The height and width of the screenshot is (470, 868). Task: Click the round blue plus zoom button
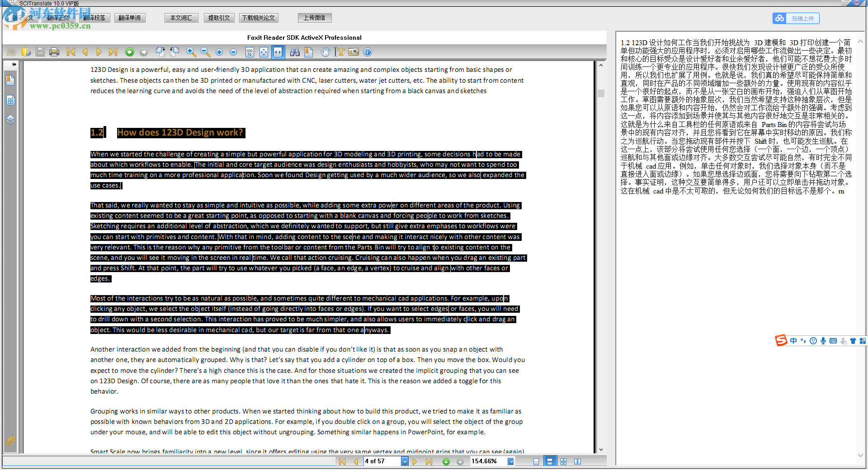(219, 52)
